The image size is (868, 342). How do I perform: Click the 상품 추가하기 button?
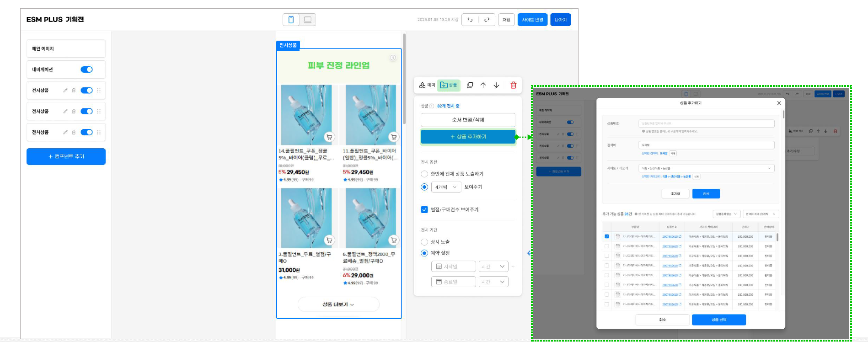[468, 137]
